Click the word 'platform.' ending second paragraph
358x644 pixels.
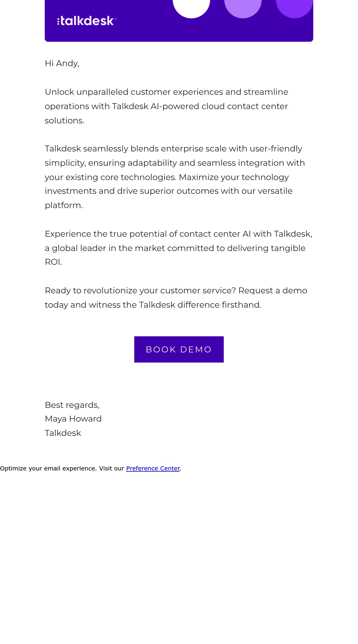[x=64, y=205]
